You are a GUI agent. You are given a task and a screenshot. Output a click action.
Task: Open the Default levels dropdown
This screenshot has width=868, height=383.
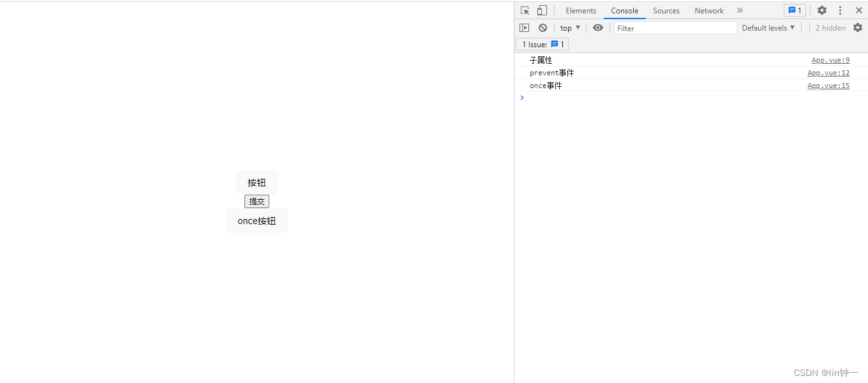[x=768, y=28]
